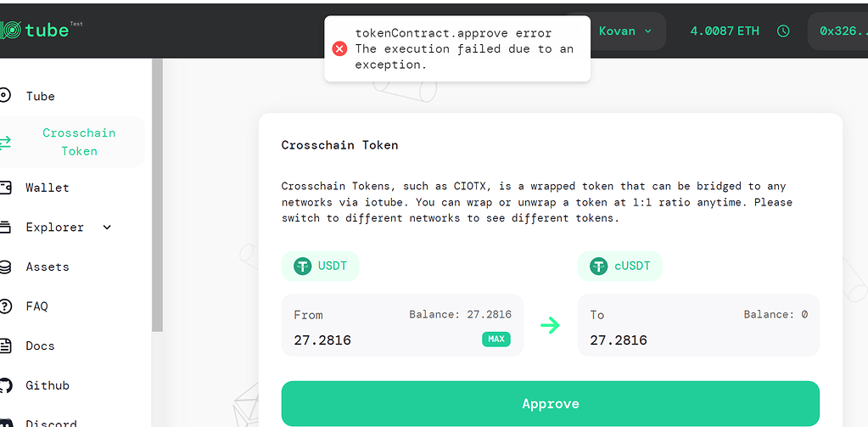
Task: Click the Assets stack icon
Action: coord(5,267)
